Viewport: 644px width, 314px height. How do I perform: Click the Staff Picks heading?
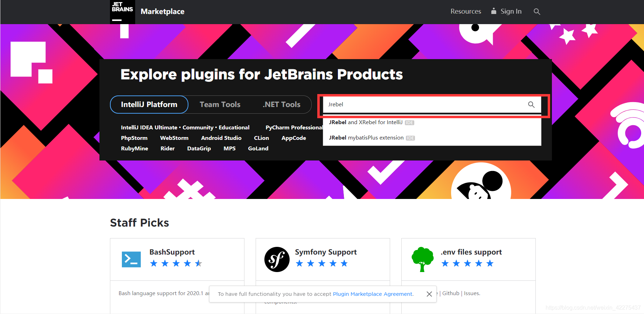pos(139,223)
